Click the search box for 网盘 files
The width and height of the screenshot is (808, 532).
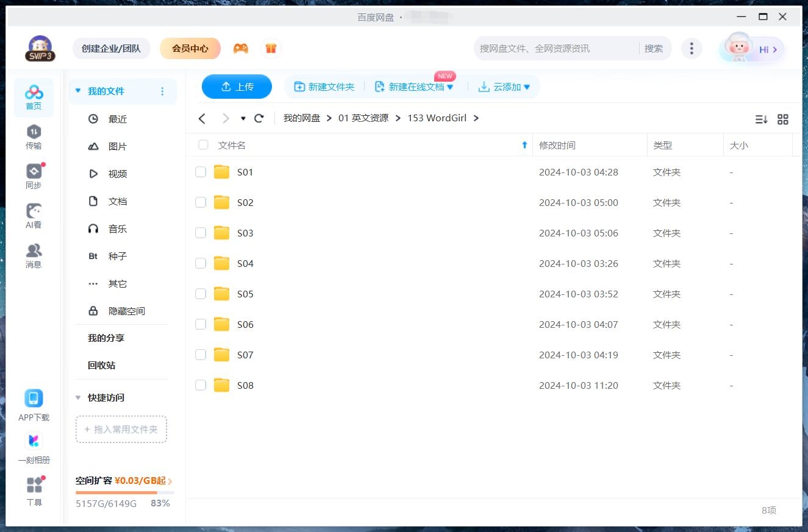click(555, 49)
